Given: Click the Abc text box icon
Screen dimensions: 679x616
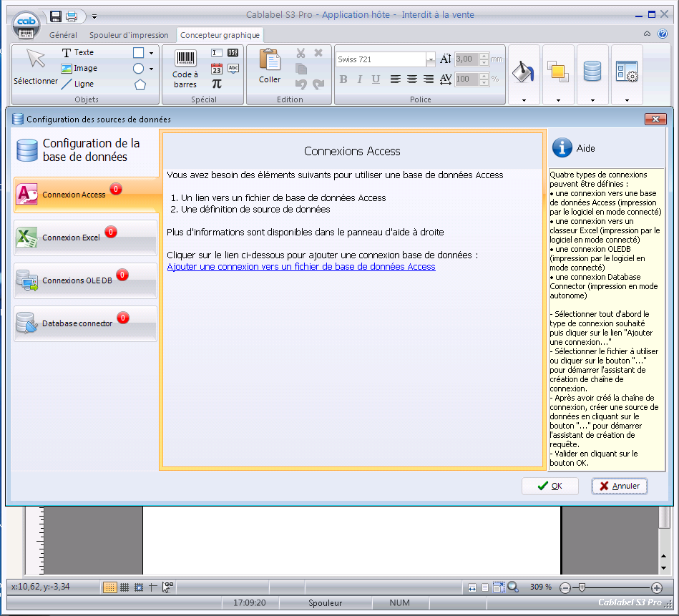Looking at the screenshot, I should 233,69.
